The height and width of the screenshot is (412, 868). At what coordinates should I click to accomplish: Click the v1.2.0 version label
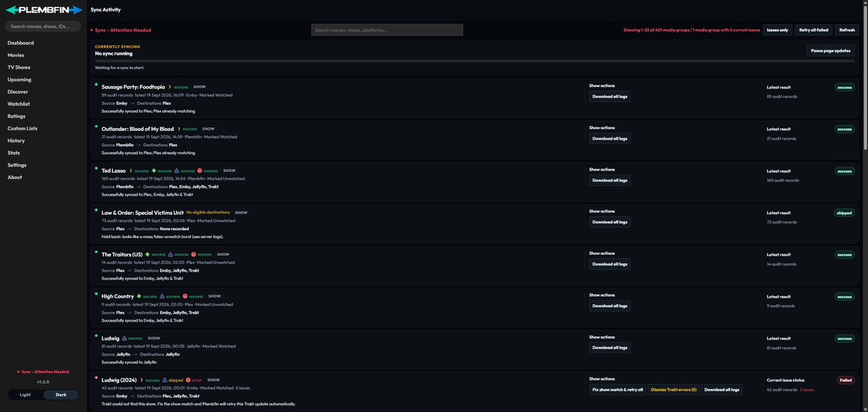tap(43, 382)
